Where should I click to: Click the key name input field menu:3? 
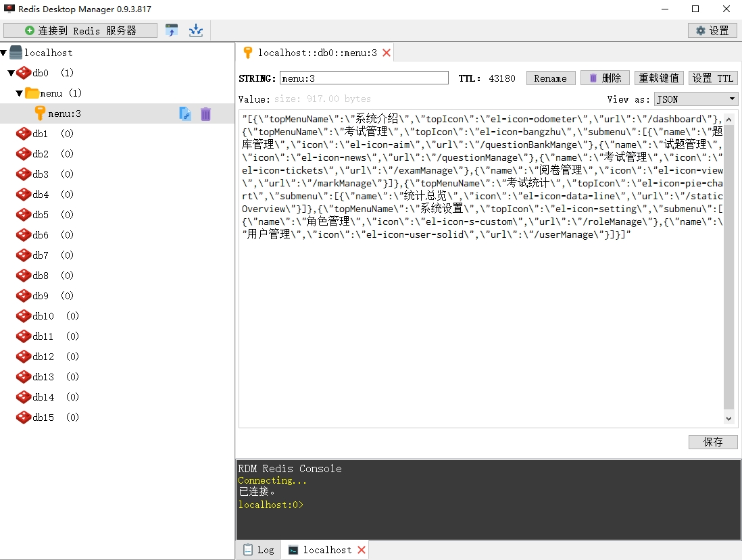click(x=364, y=78)
